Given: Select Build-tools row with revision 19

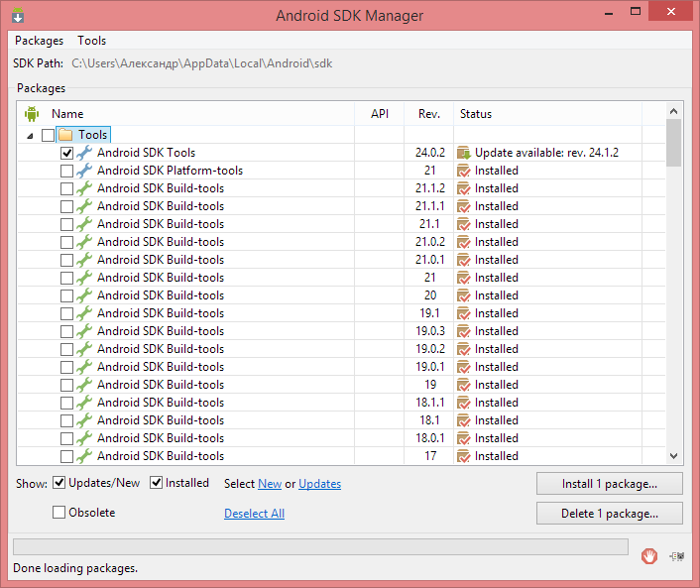Looking at the screenshot, I should pyautogui.click(x=161, y=385).
